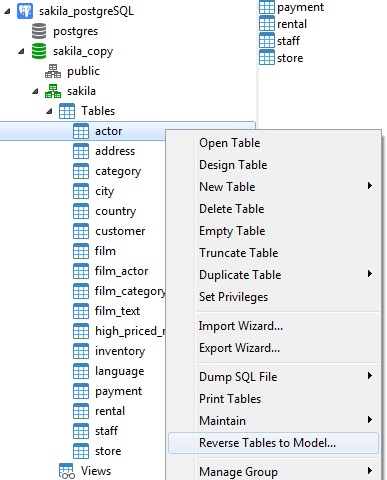Open the Dump SQL File submenu arrow
Image resolution: width=387 pixels, height=480 pixels.
tap(369, 376)
